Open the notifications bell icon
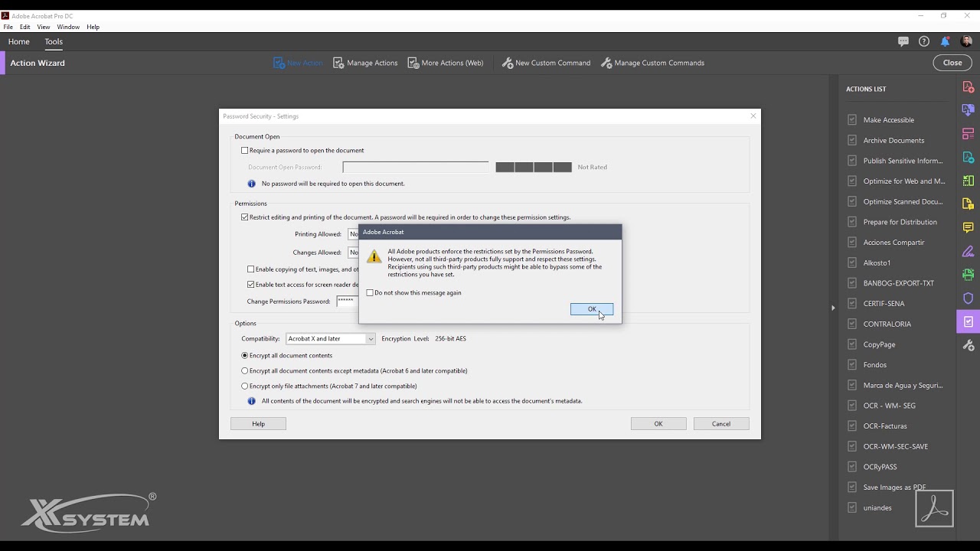This screenshot has width=980, height=551. coord(946,41)
